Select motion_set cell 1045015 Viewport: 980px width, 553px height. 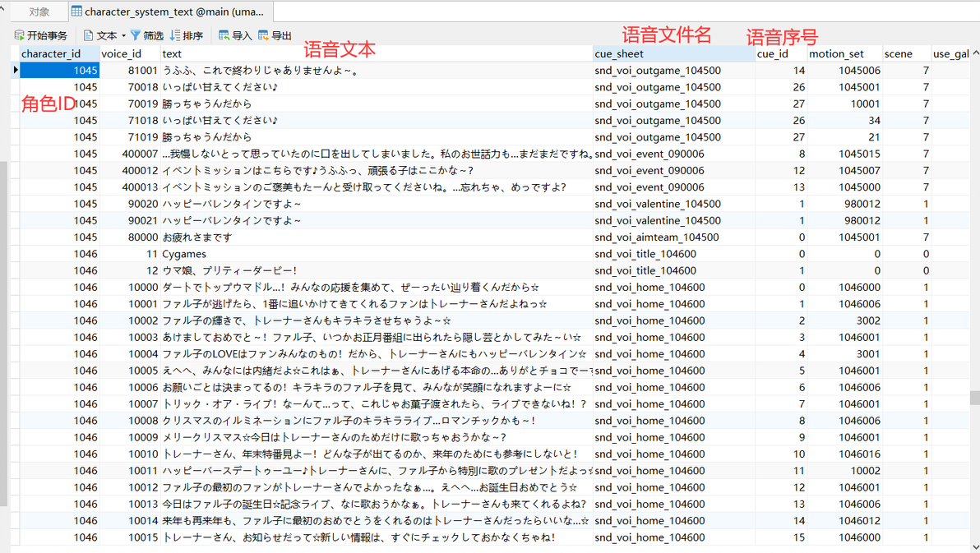point(844,154)
